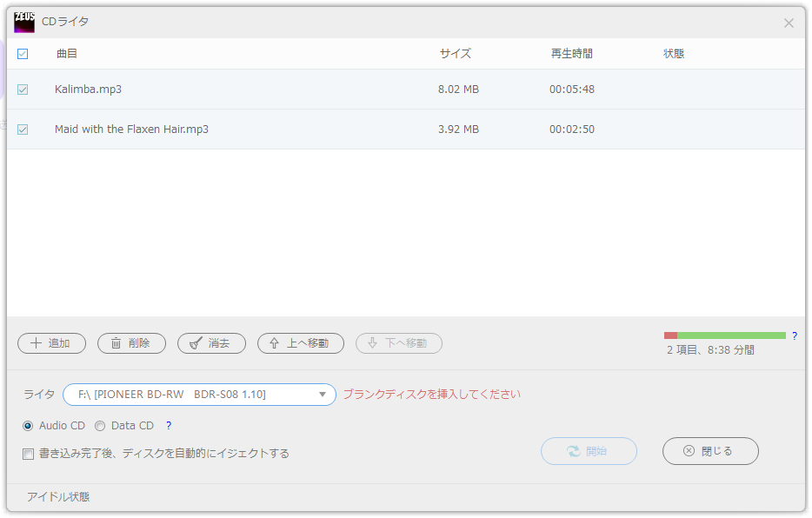Viewport: 812px width, 518px height.
Task: Select the Kalimba.mp3 file name
Action: pyautogui.click(x=88, y=89)
